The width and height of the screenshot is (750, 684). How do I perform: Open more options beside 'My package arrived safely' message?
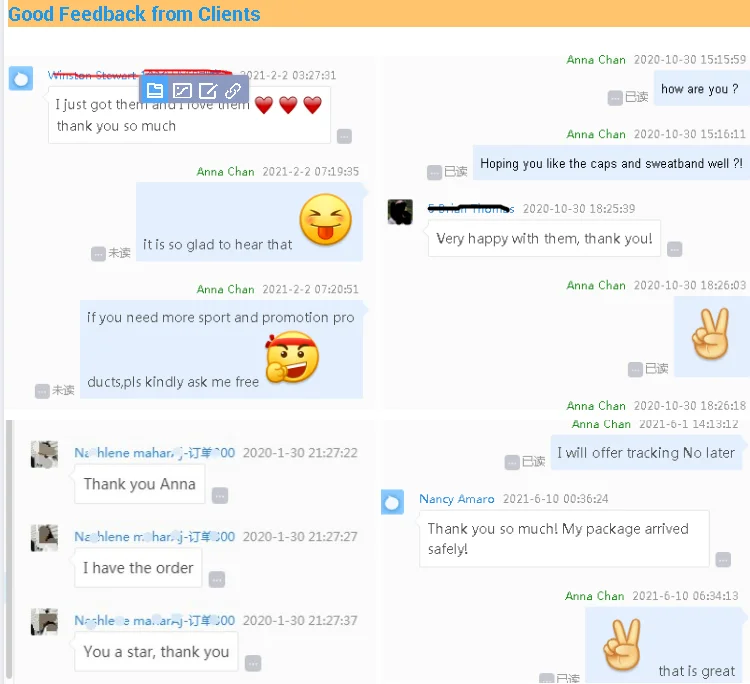[x=723, y=560]
